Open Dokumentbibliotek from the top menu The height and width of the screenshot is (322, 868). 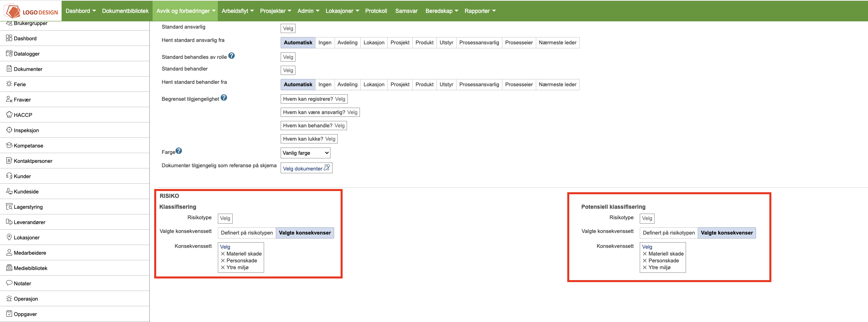pos(125,11)
